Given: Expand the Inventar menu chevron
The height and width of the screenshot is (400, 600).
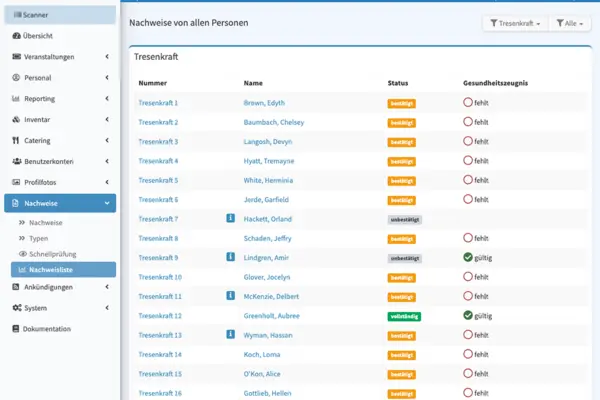Looking at the screenshot, I should coord(107,119).
